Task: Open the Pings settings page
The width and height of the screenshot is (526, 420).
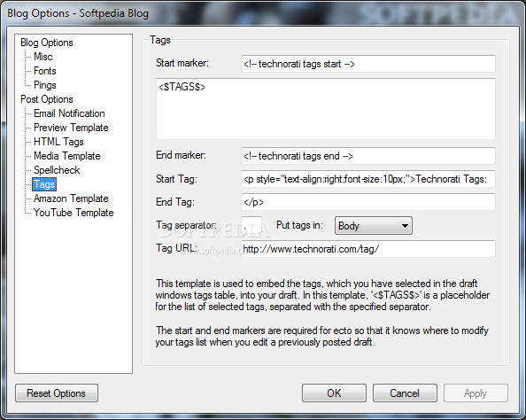Action: tap(45, 85)
